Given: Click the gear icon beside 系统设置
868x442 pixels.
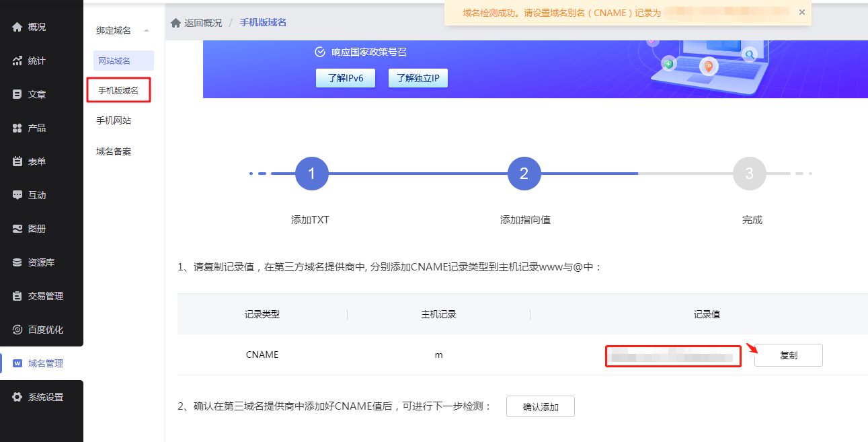Looking at the screenshot, I should [17, 397].
